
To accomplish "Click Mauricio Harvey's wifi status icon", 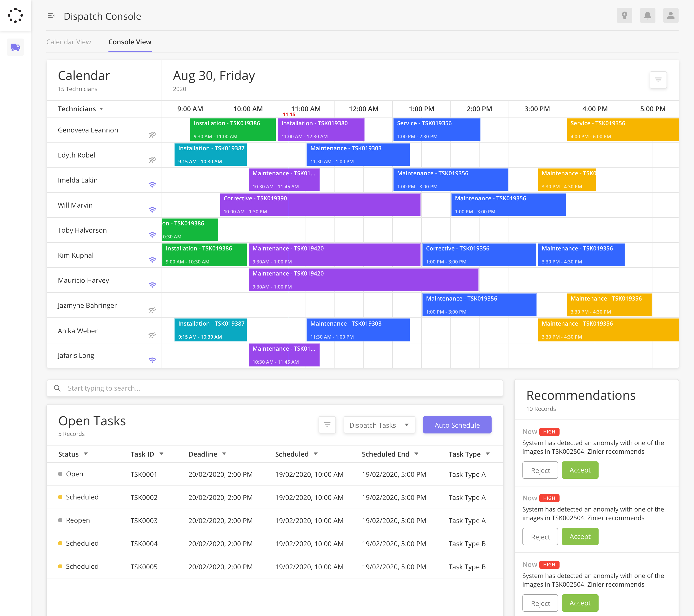I will (x=152, y=285).
